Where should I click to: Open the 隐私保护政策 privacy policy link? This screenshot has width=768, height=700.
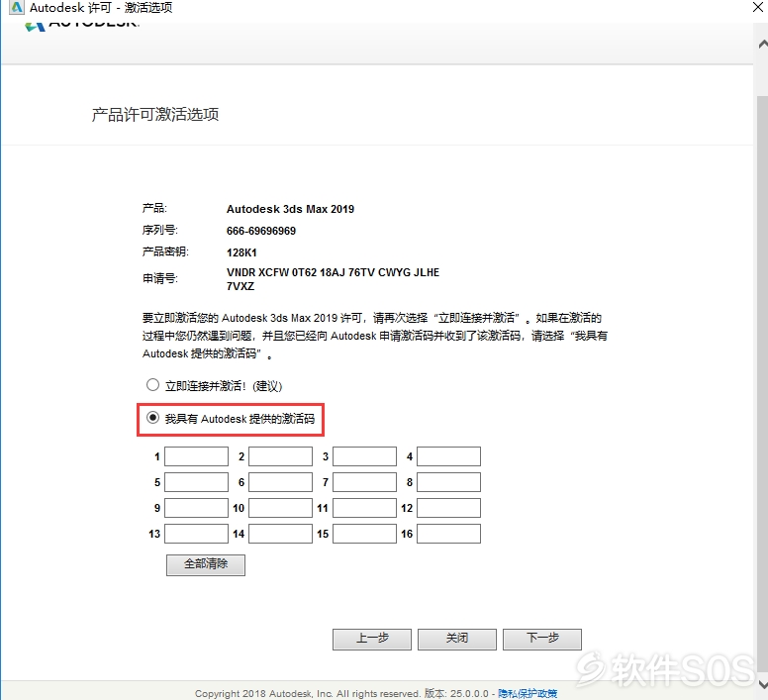[x=528, y=694]
